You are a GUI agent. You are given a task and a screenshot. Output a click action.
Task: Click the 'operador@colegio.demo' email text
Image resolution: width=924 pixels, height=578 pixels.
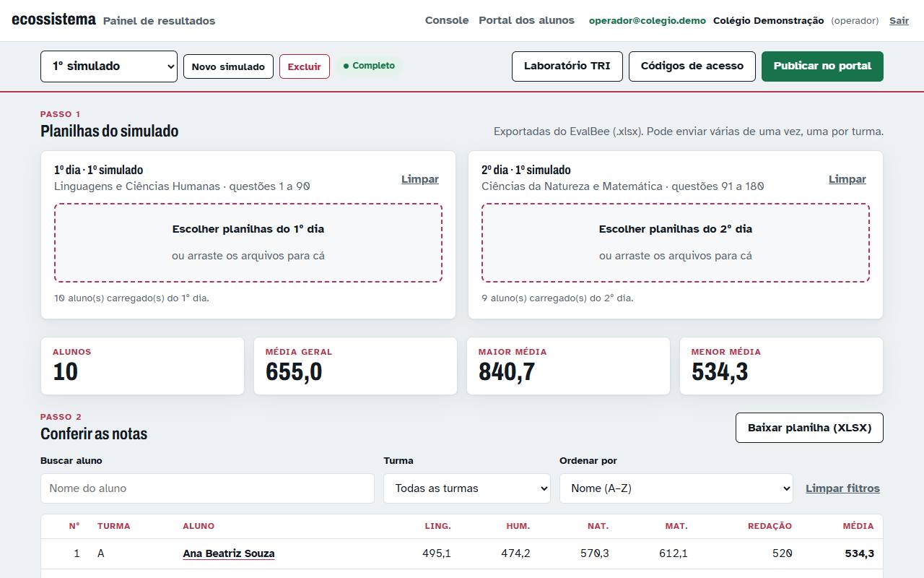(x=648, y=20)
